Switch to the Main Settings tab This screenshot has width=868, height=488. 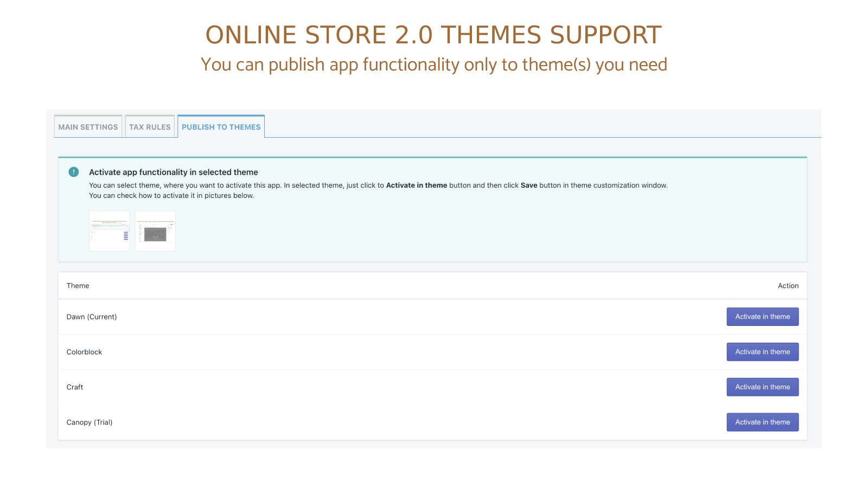point(88,126)
